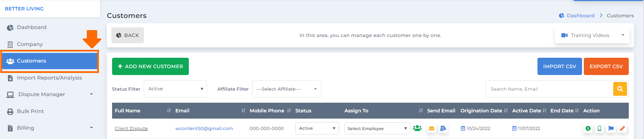Open the Client Dispute customer link

pos(131,128)
